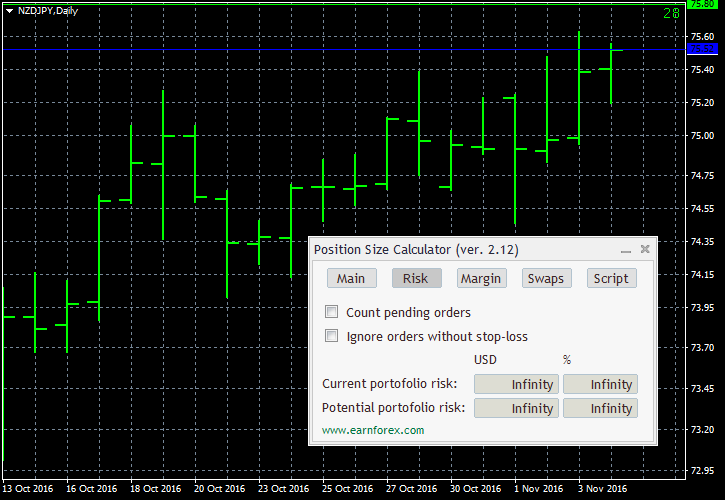Image resolution: width=725 pixels, height=500 pixels.
Task: Select the Current portfolio risk USD field
Action: click(516, 384)
